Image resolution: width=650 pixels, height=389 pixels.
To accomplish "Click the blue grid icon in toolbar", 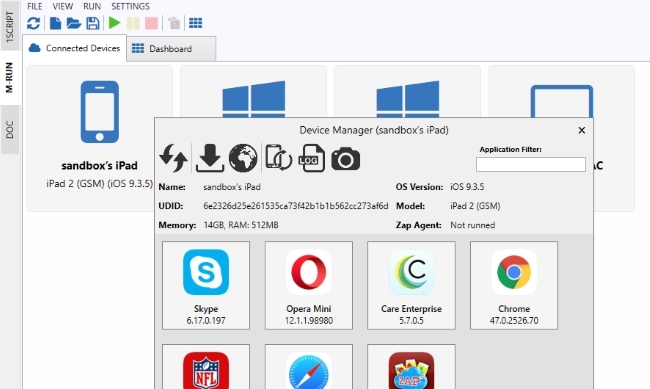I will click(196, 23).
